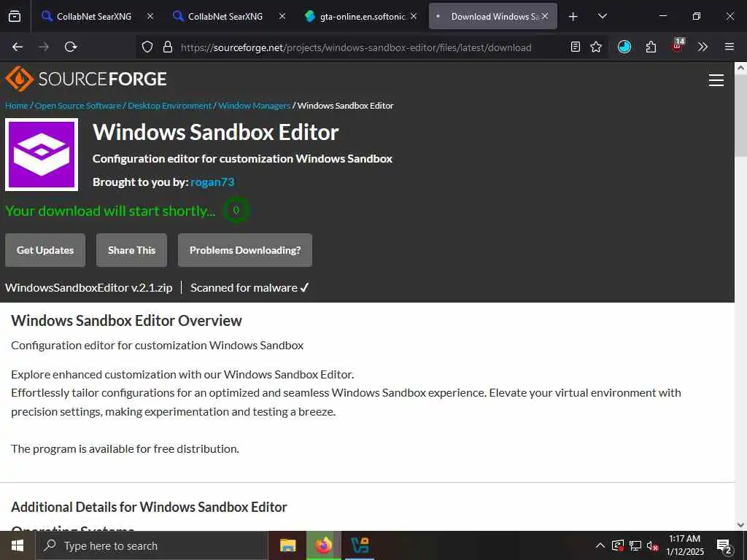The height and width of the screenshot is (560, 747).
Task: Select the Download Windows Sandbox tab
Action: click(493, 16)
